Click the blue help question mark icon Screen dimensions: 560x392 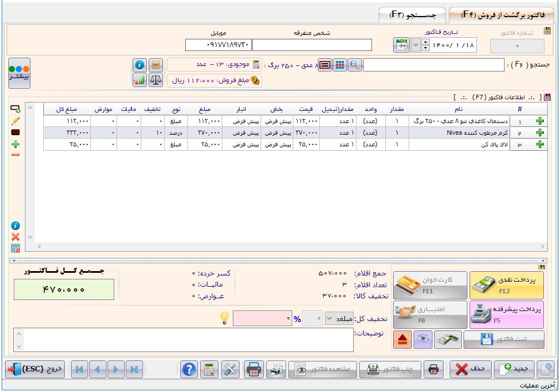[x=190, y=370]
